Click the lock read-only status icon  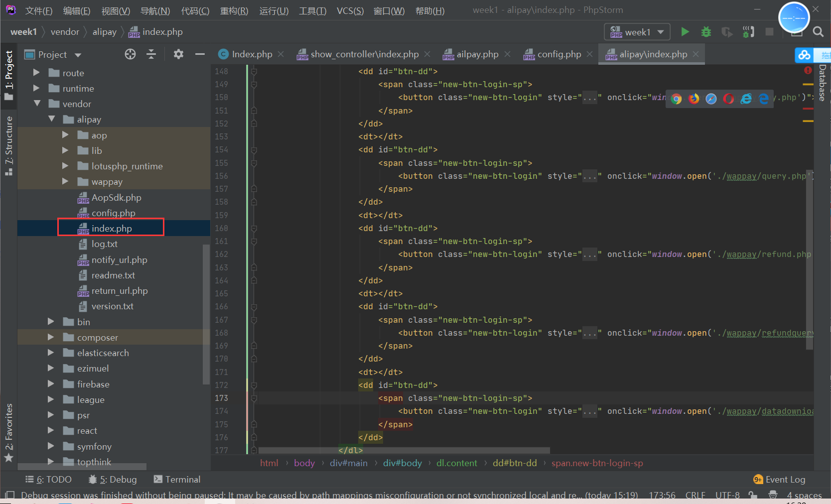point(753,496)
